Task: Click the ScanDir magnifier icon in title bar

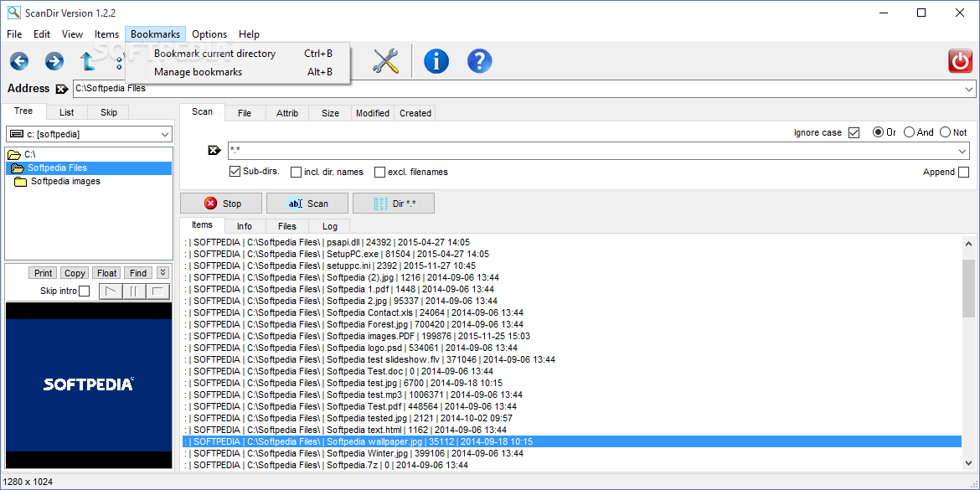Action: (x=13, y=13)
